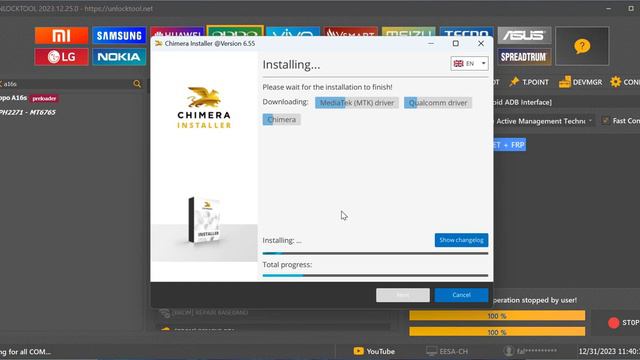Select the Nokia brand logo

tap(119, 57)
